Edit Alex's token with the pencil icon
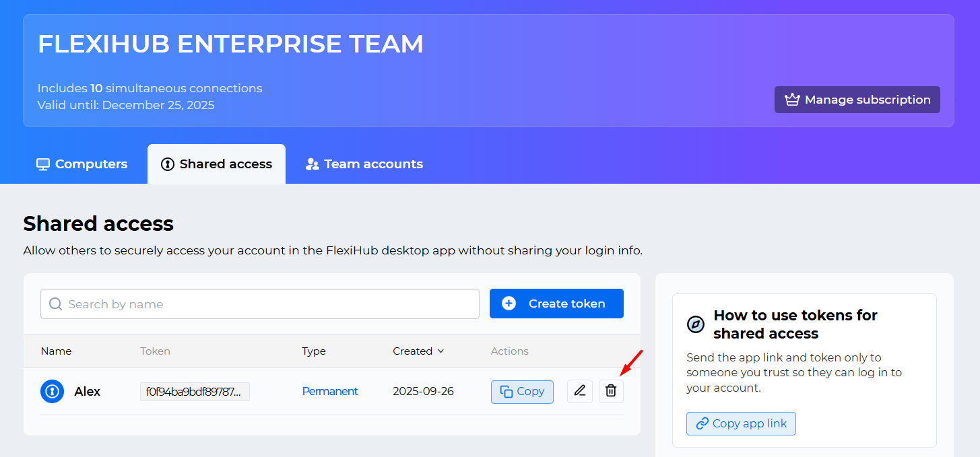 click(580, 391)
